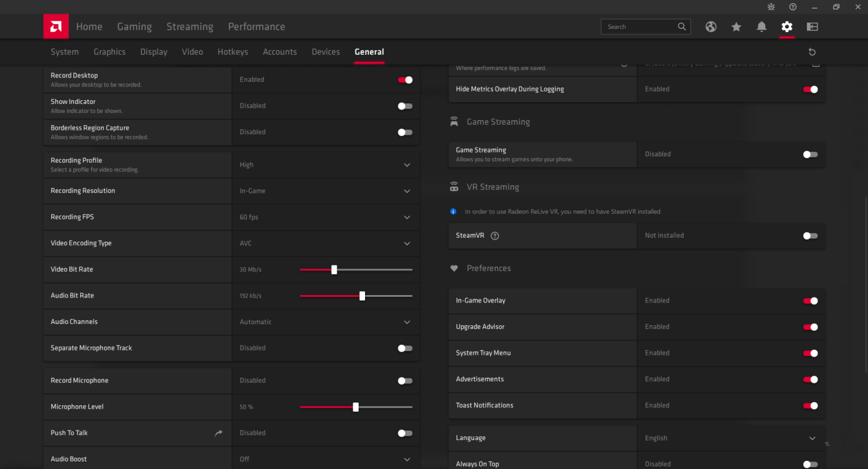The image size is (868, 469).
Task: Enable Always On Top toggle
Action: [x=811, y=464]
